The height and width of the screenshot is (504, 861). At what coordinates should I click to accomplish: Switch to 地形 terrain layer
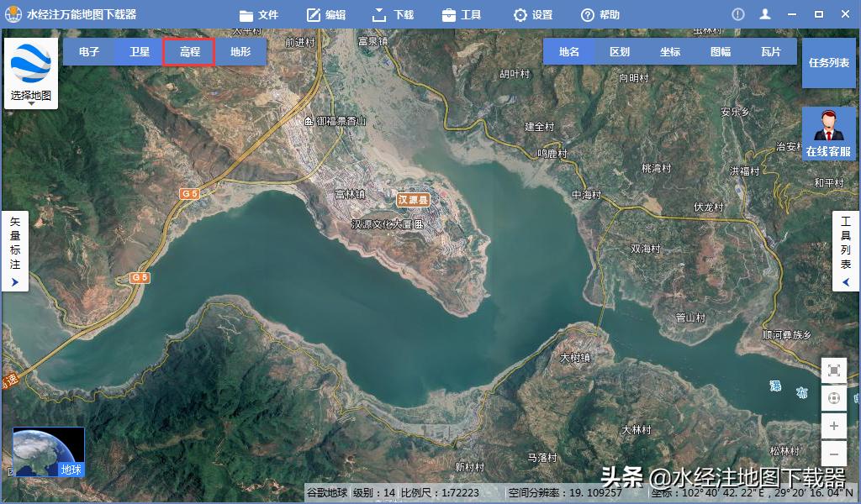tap(240, 51)
